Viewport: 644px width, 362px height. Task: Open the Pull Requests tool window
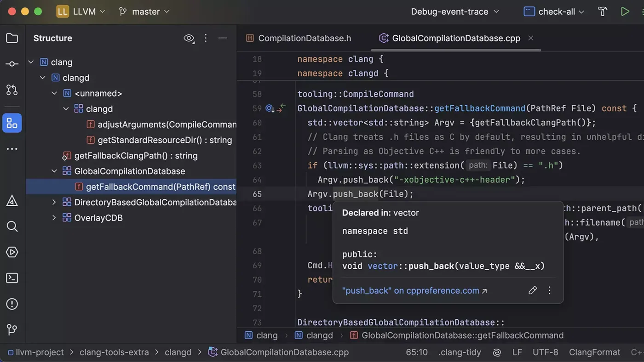[12, 90]
